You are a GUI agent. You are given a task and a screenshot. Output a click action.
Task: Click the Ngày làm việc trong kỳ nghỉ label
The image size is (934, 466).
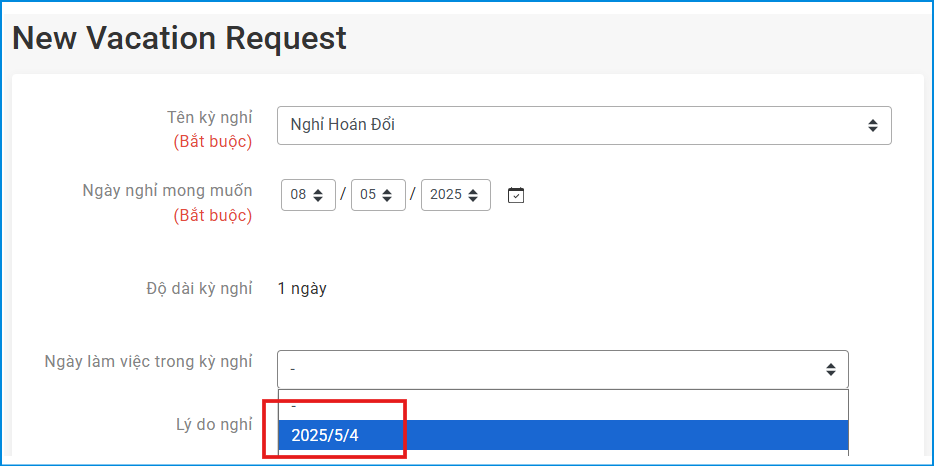148,361
